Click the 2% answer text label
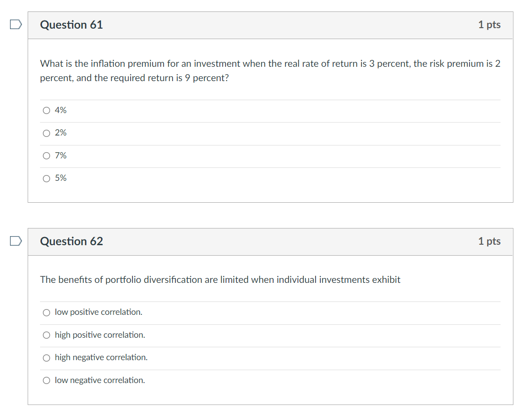The width and height of the screenshot is (532, 415). [x=60, y=133]
